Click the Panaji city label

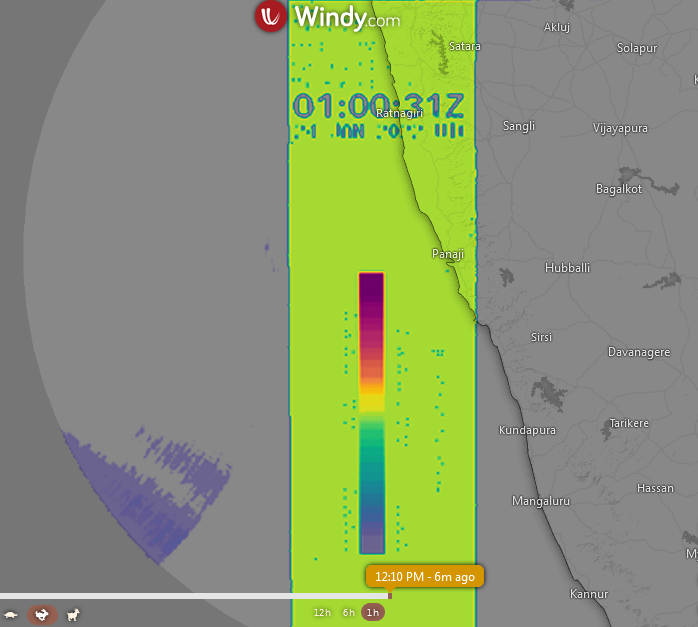pyautogui.click(x=448, y=254)
